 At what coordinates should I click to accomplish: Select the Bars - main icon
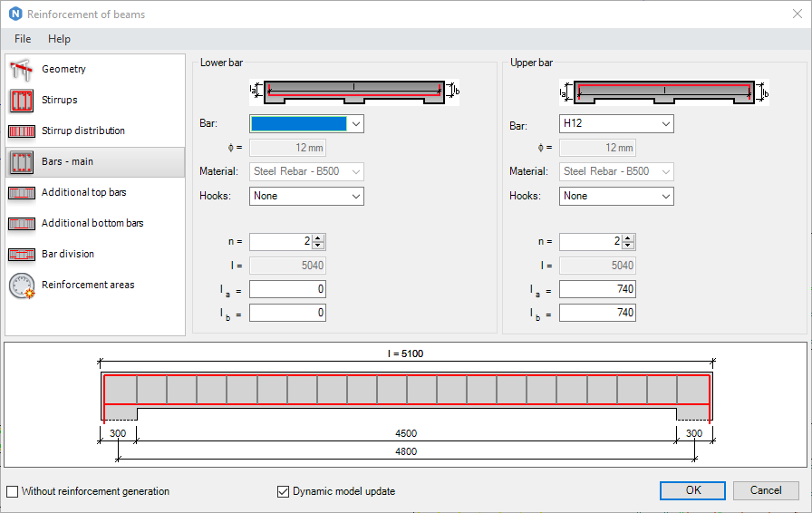click(22, 161)
